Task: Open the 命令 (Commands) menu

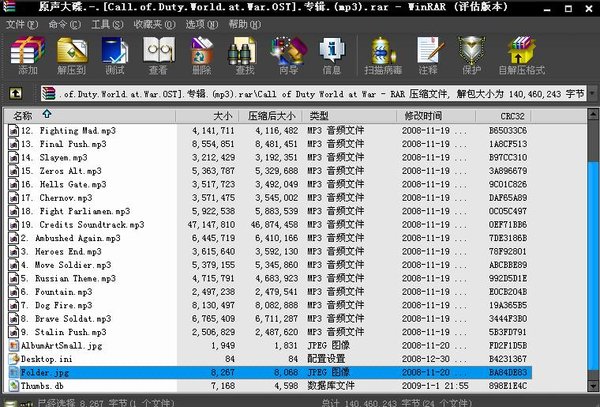Action: [64, 25]
